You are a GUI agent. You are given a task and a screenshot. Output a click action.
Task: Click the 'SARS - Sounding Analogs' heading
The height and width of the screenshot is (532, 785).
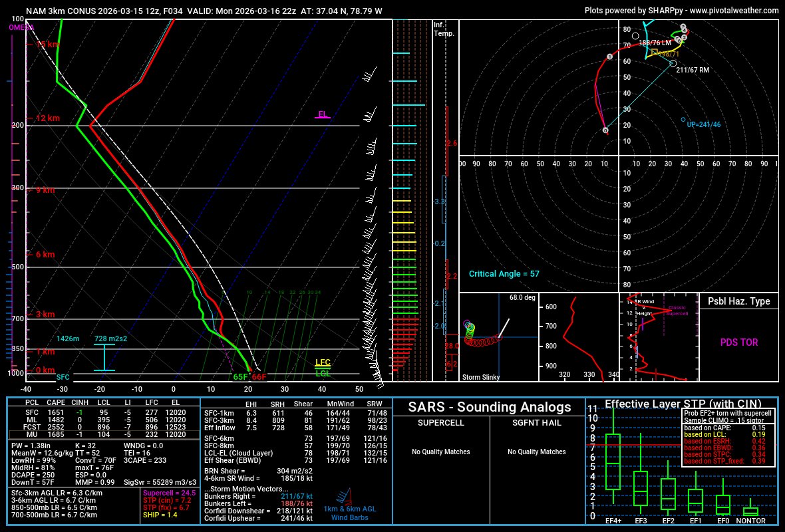[489, 407]
